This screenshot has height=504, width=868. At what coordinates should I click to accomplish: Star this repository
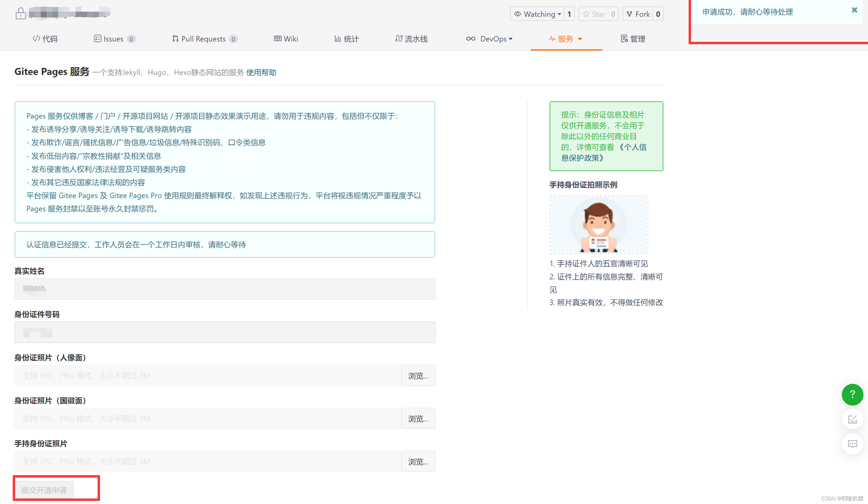click(594, 14)
